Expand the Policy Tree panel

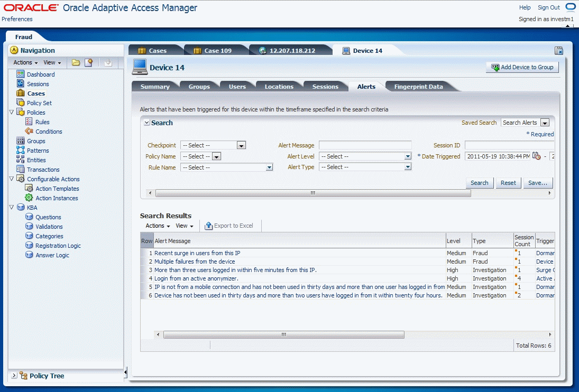click(x=14, y=377)
